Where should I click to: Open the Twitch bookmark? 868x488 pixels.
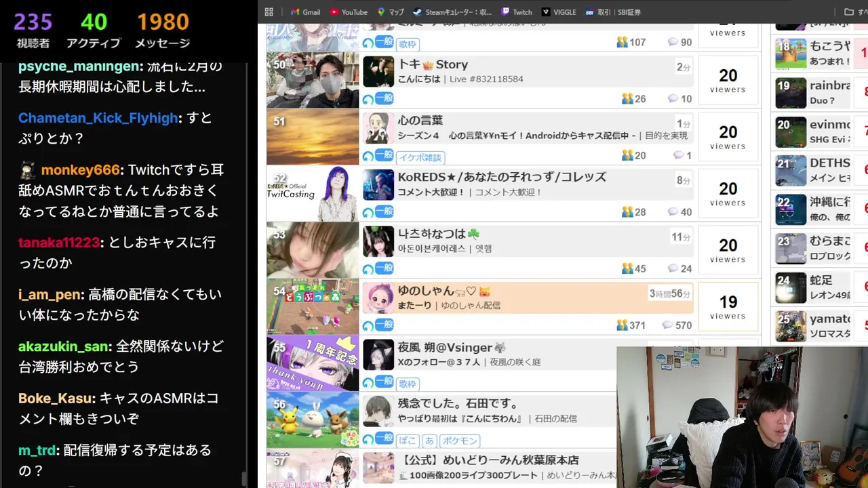coord(517,12)
